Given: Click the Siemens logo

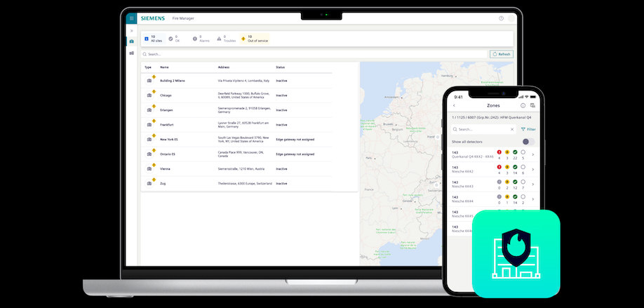Looking at the screenshot, I should click(153, 18).
